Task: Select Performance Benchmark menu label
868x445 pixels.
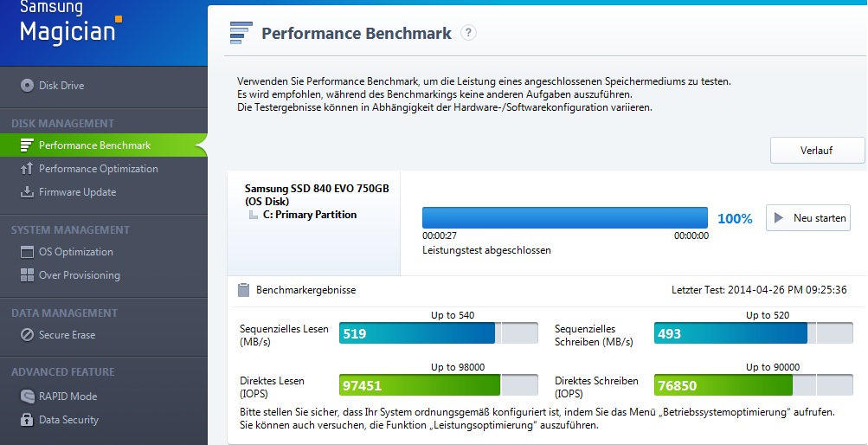Action: [x=94, y=145]
